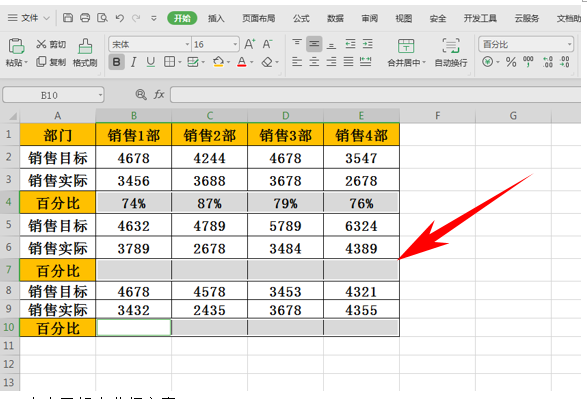This screenshot has width=587, height=399.
Task: Click the eraser clear-format icon
Action: click(x=267, y=62)
